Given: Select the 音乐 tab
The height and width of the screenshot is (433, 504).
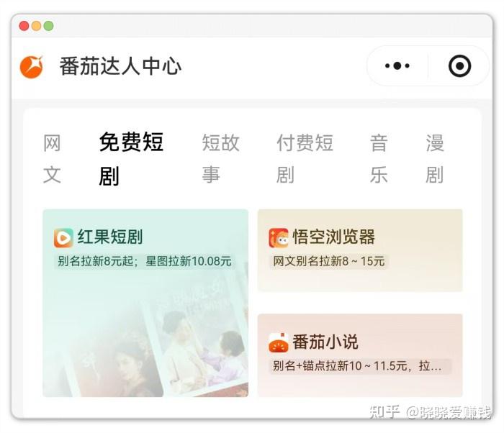Looking at the screenshot, I should pyautogui.click(x=379, y=159).
